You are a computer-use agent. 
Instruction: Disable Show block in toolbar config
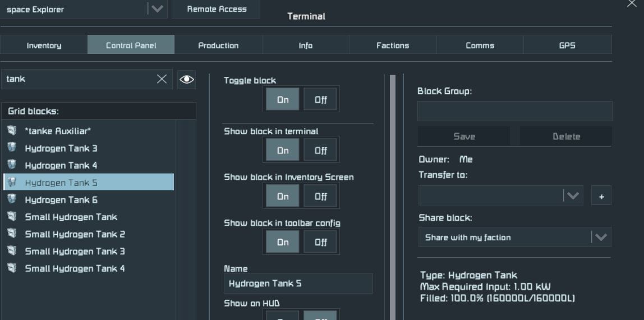click(x=320, y=242)
